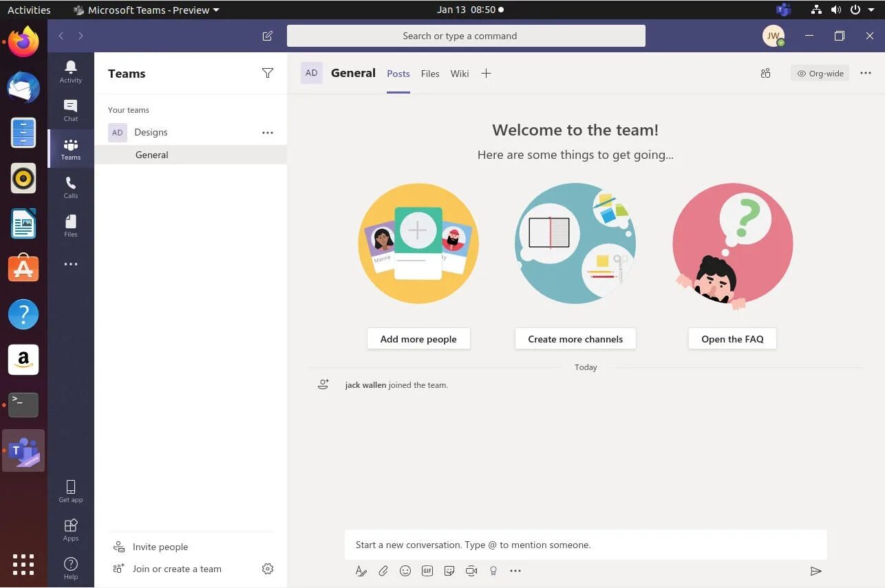Open Ubuntu Software from dock
Screen dimensions: 885x588
click(23, 269)
